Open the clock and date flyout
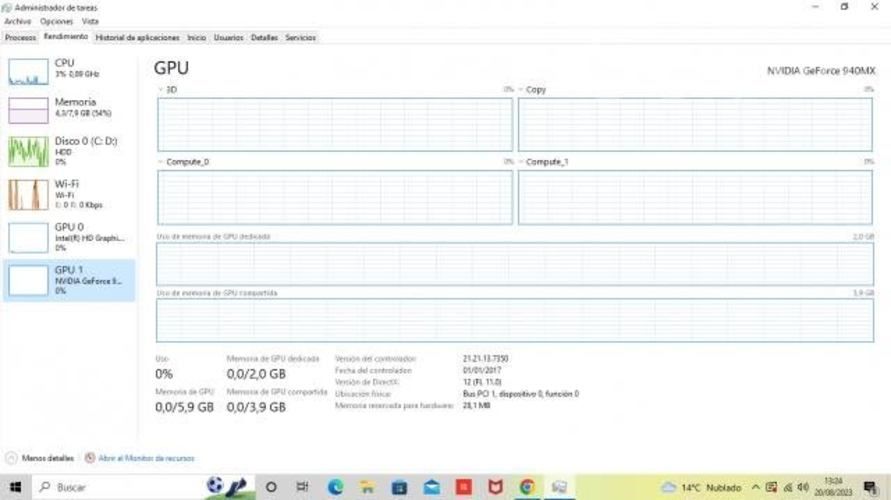The image size is (891, 500). (834, 487)
